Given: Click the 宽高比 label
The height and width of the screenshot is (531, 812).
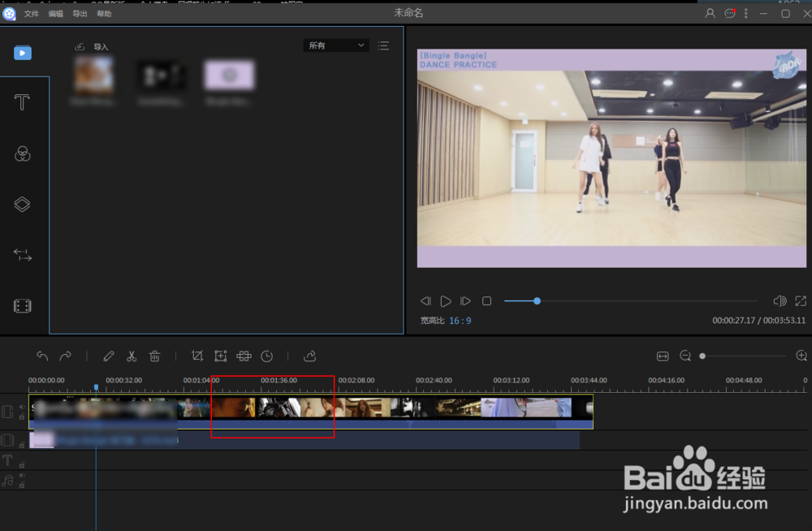Looking at the screenshot, I should [432, 321].
